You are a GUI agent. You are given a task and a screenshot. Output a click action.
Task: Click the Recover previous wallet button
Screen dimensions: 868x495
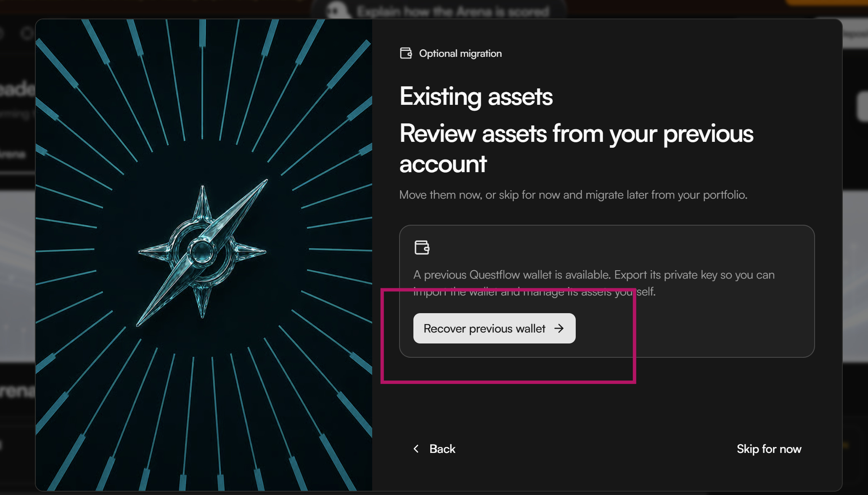494,328
